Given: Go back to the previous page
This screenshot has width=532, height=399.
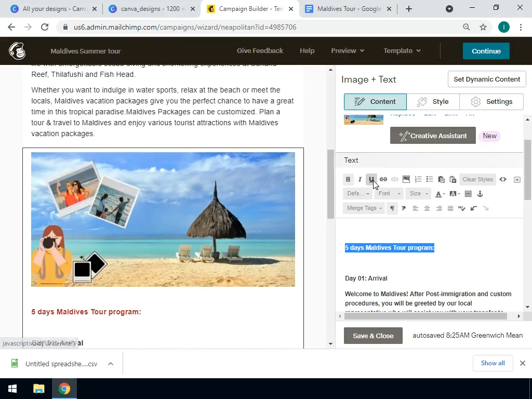Looking at the screenshot, I should click(x=11, y=27).
